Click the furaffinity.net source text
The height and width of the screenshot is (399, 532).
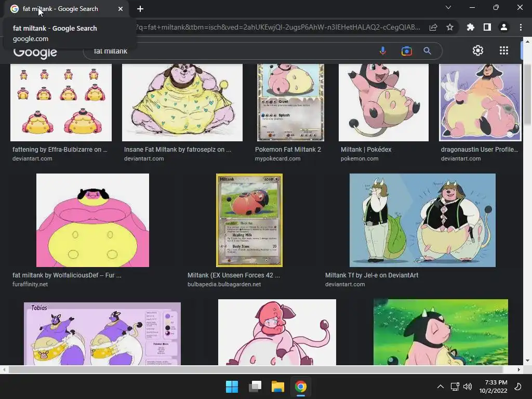click(30, 284)
